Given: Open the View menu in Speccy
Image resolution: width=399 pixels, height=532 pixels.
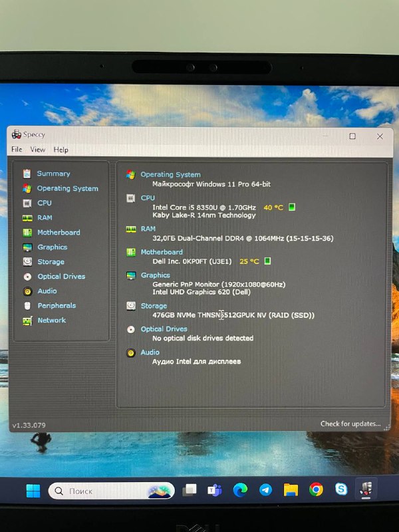Looking at the screenshot, I should [38, 149].
